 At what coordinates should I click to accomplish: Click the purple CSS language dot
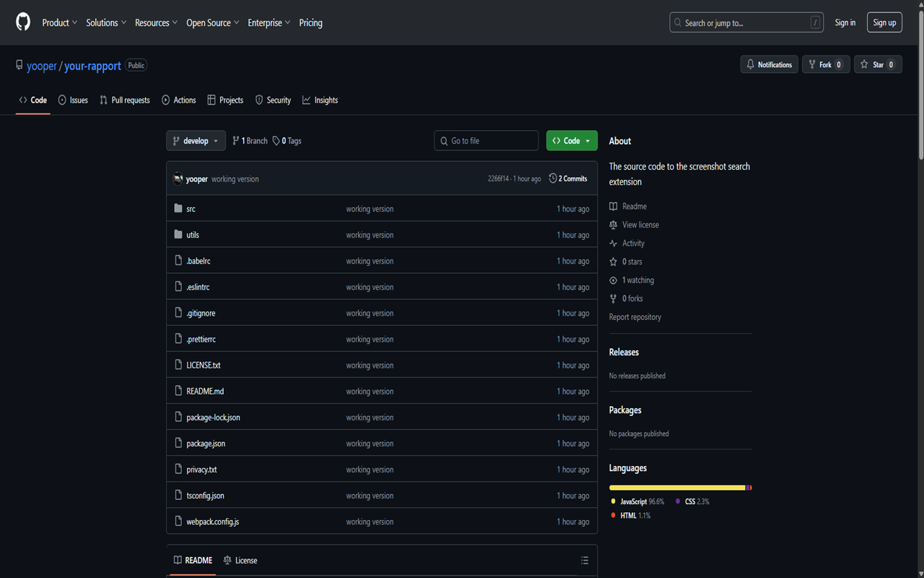tap(678, 501)
